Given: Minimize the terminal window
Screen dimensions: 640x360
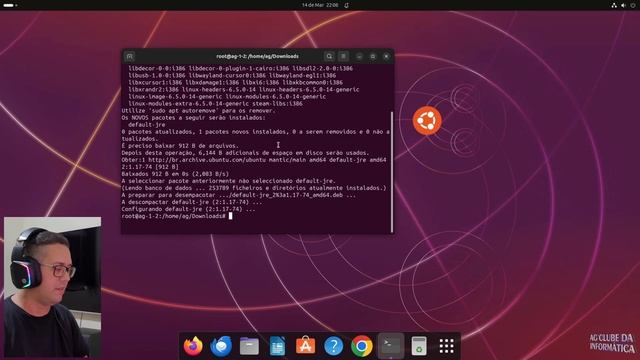Looking at the screenshot, I should pos(359,56).
